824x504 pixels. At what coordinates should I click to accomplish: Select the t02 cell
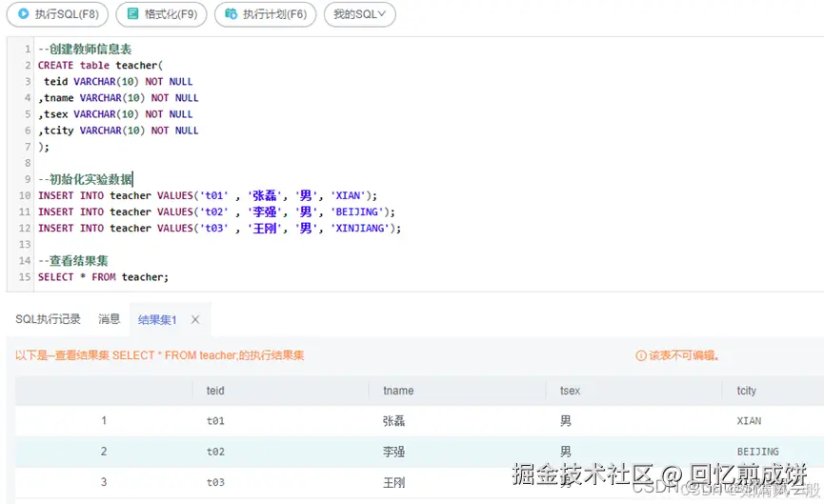(x=215, y=452)
